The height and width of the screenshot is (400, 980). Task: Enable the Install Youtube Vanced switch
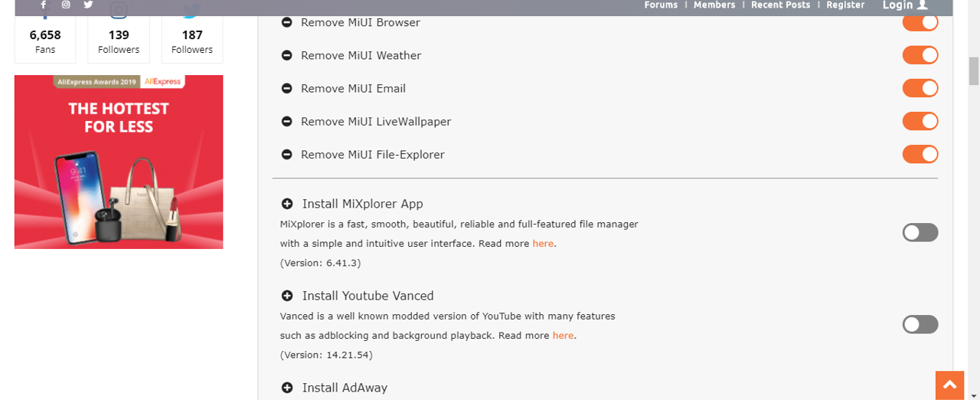click(x=920, y=324)
